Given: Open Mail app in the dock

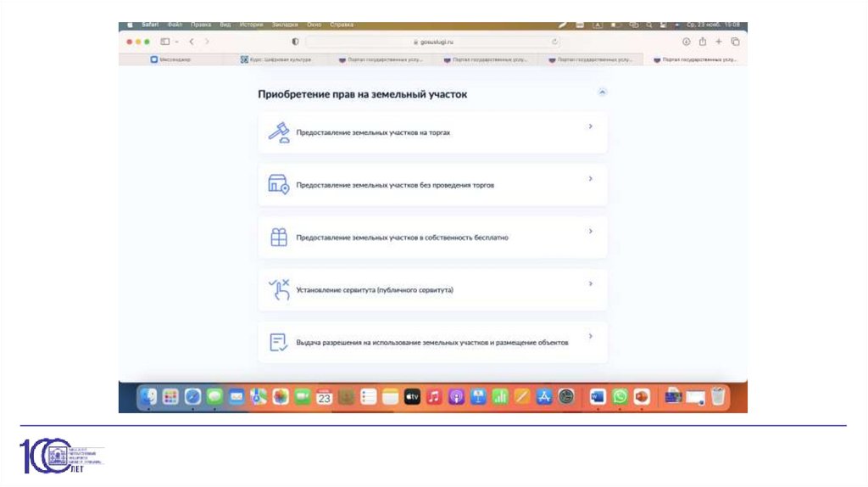Looking at the screenshot, I should [x=236, y=397].
